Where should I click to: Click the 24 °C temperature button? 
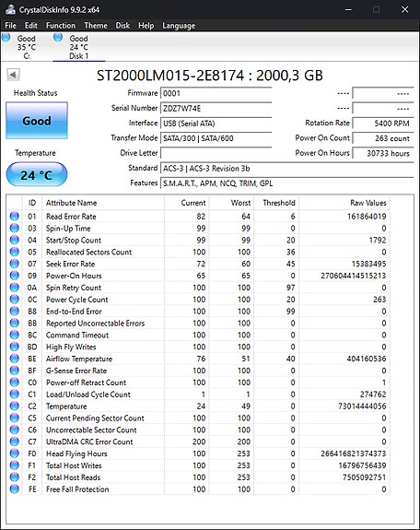pos(37,174)
